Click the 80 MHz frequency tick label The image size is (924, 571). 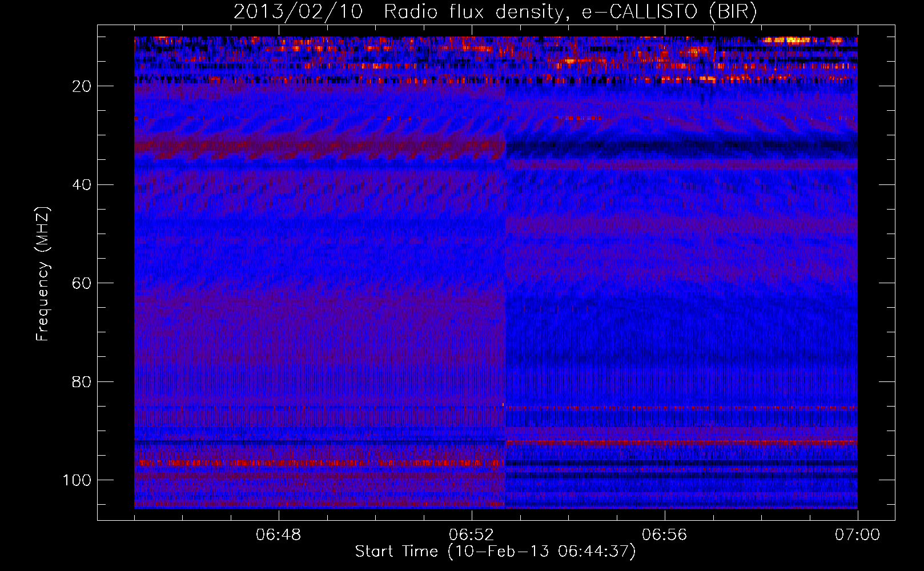(x=82, y=381)
